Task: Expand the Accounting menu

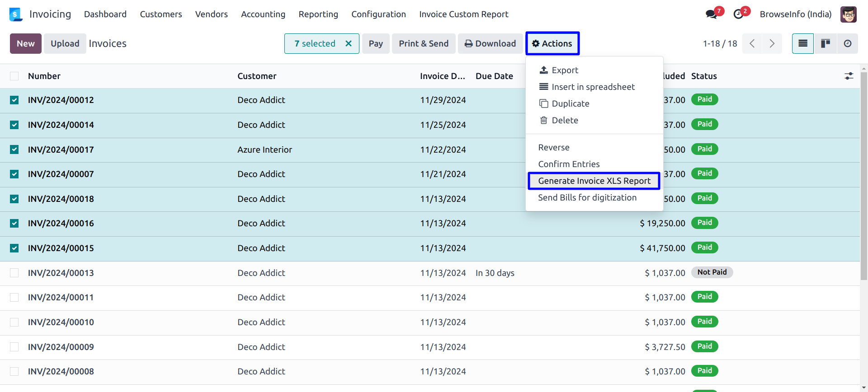Action: point(263,14)
